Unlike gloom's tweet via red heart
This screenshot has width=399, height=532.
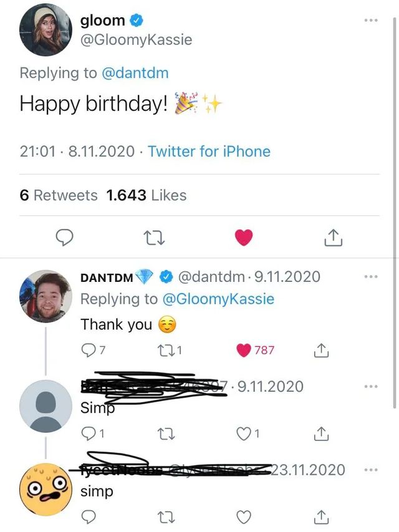(244, 238)
